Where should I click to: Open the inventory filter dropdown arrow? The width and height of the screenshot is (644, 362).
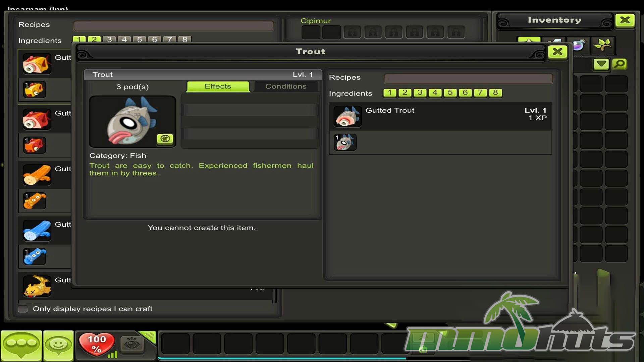click(601, 64)
